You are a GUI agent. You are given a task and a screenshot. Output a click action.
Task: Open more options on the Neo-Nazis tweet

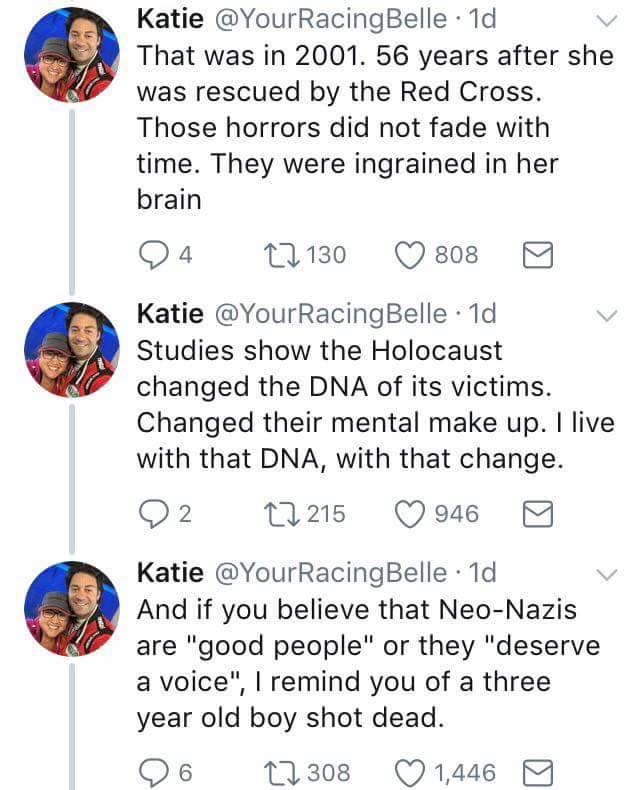(x=605, y=574)
